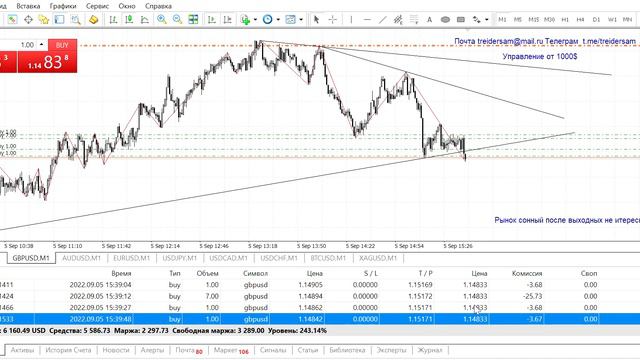Open the Журнал terminal tab

(430, 350)
